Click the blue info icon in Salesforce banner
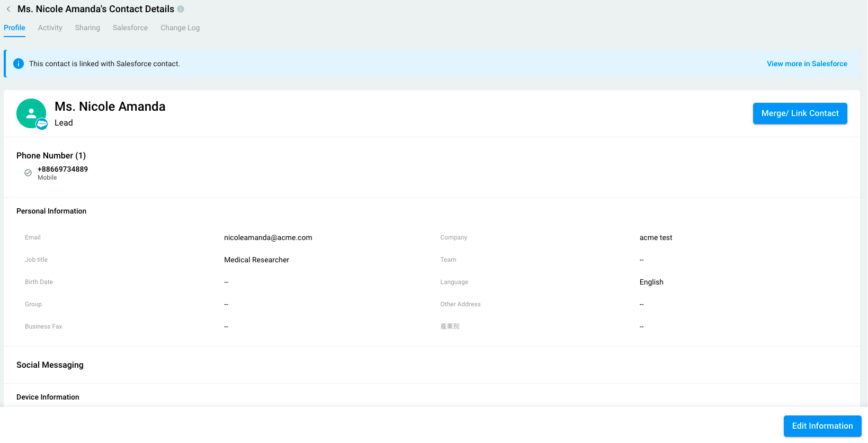The image size is (868, 443). tap(19, 64)
